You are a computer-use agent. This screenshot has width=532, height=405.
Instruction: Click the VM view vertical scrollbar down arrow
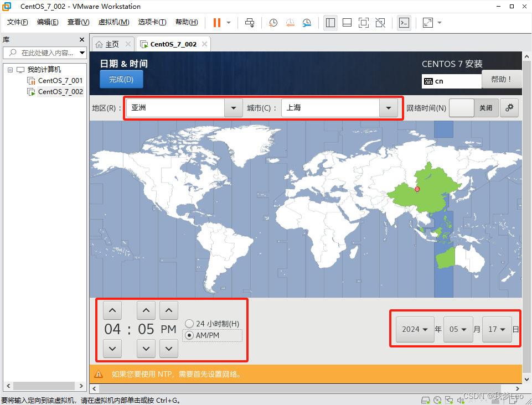(x=526, y=379)
